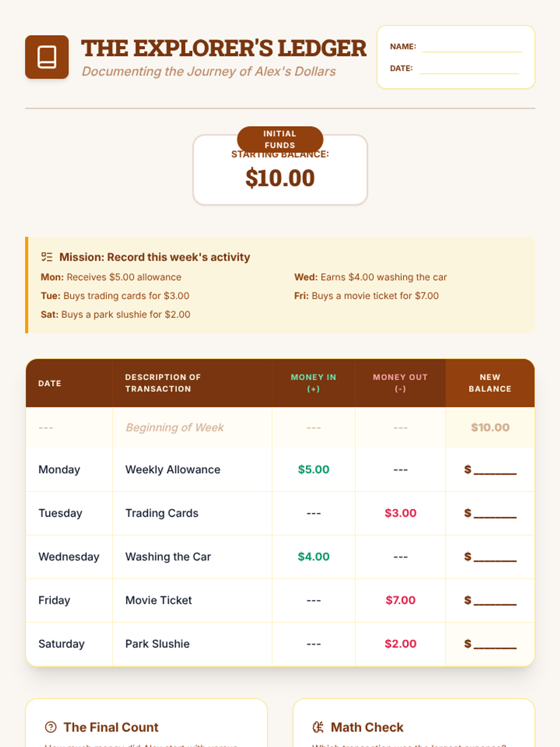Click Saturday's New Balance blank
The image size is (560, 747).
click(x=495, y=644)
